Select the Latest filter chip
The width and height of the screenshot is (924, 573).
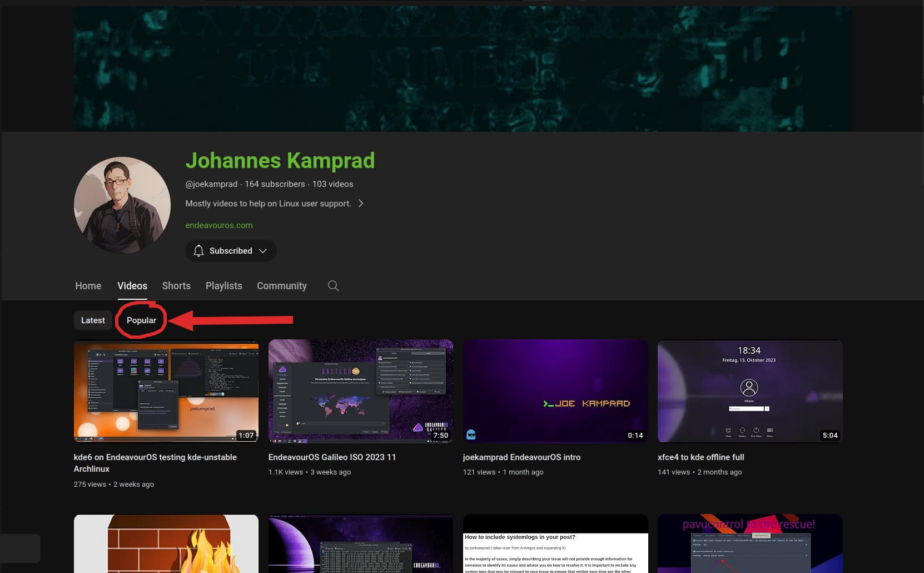coord(93,320)
